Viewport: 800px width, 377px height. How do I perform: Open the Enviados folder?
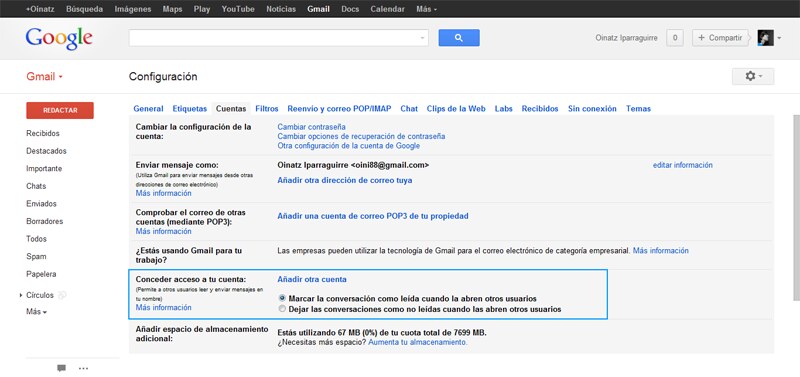pyautogui.click(x=41, y=204)
